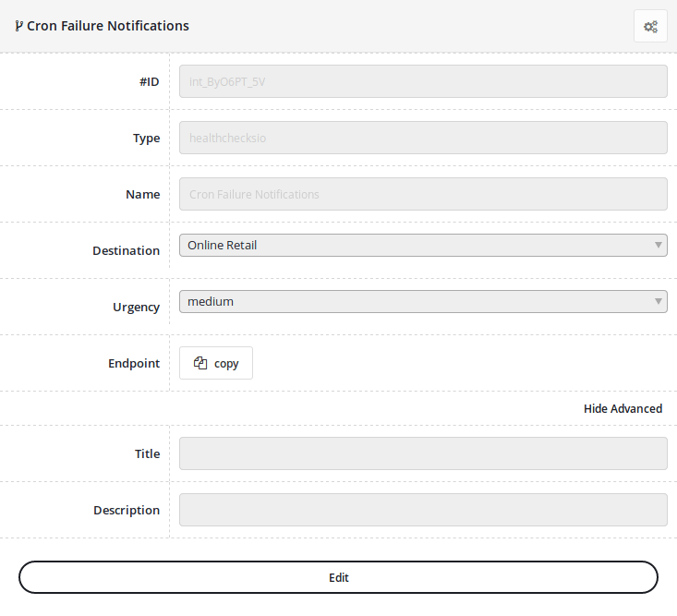Click the Description row label
The image size is (677, 616).
(x=127, y=510)
